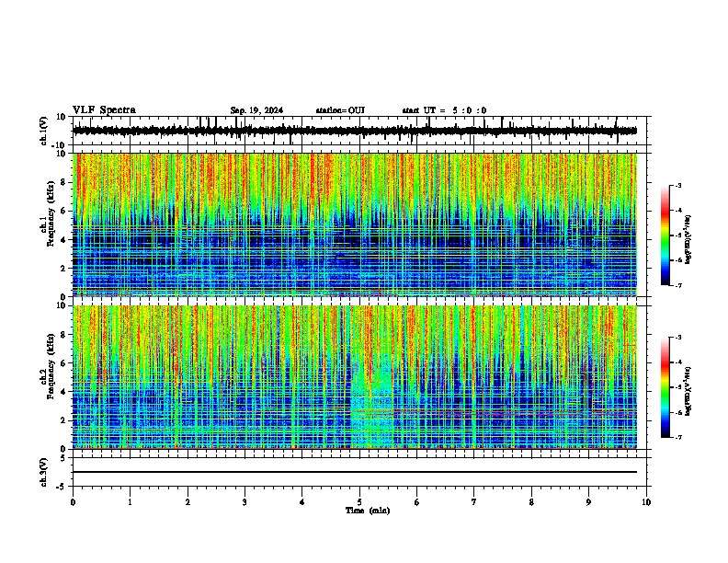Click time axis tick label "9"
This screenshot has height=563, width=728.
[588, 502]
